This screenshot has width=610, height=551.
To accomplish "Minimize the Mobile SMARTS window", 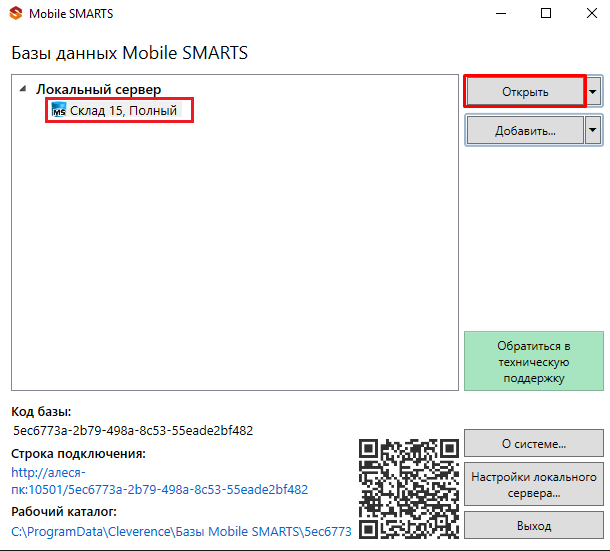I will tap(501, 13).
